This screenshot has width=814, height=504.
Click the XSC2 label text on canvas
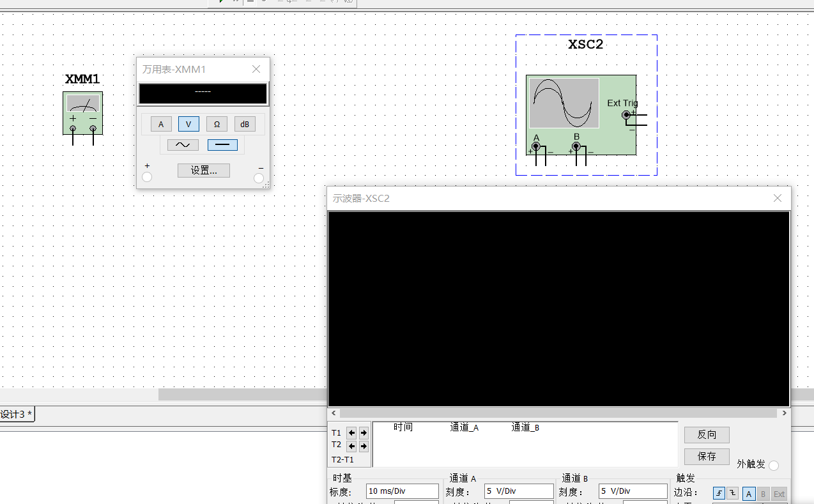[586, 45]
